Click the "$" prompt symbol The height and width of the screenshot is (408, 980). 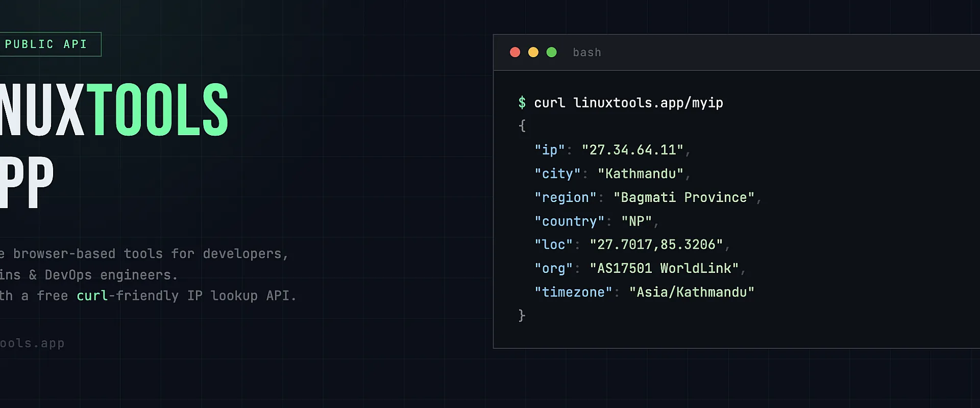(x=522, y=103)
